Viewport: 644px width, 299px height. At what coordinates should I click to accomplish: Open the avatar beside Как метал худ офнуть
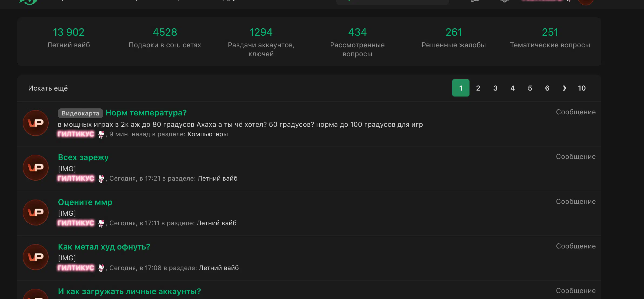point(36,257)
